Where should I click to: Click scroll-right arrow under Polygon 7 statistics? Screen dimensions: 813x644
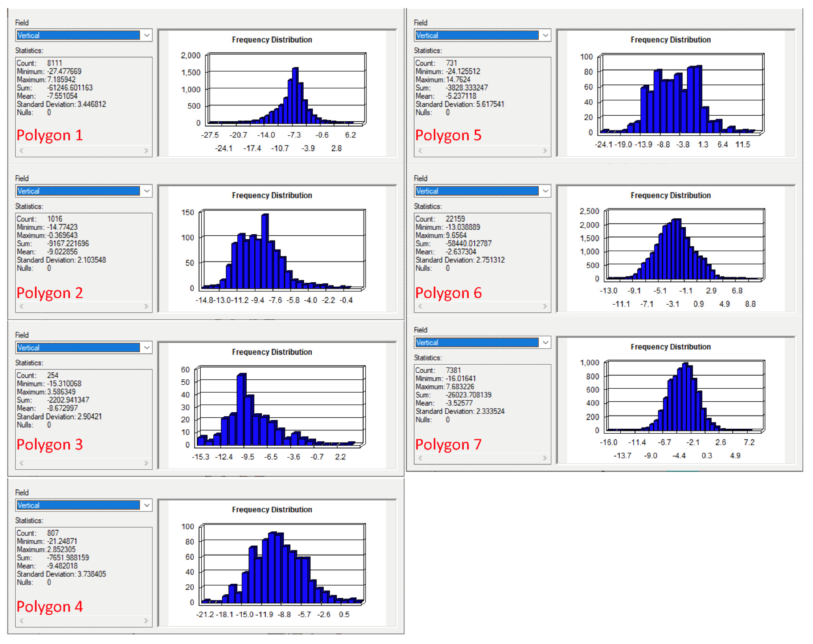point(545,458)
